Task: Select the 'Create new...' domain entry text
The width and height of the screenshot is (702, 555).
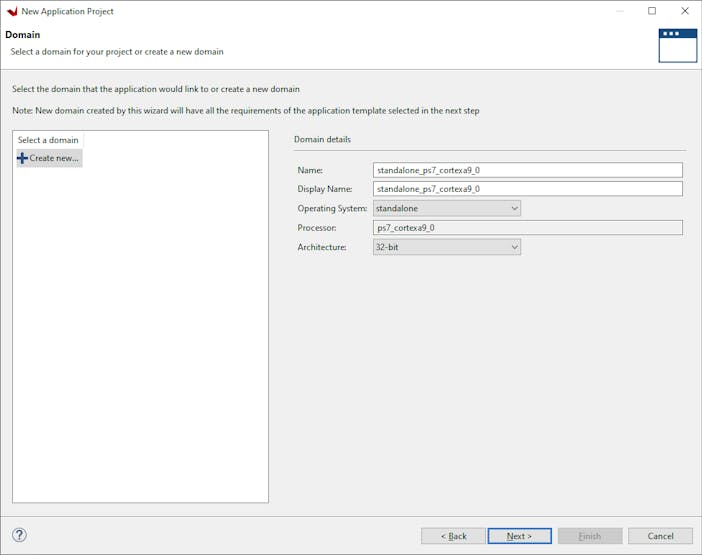Action: point(54,158)
